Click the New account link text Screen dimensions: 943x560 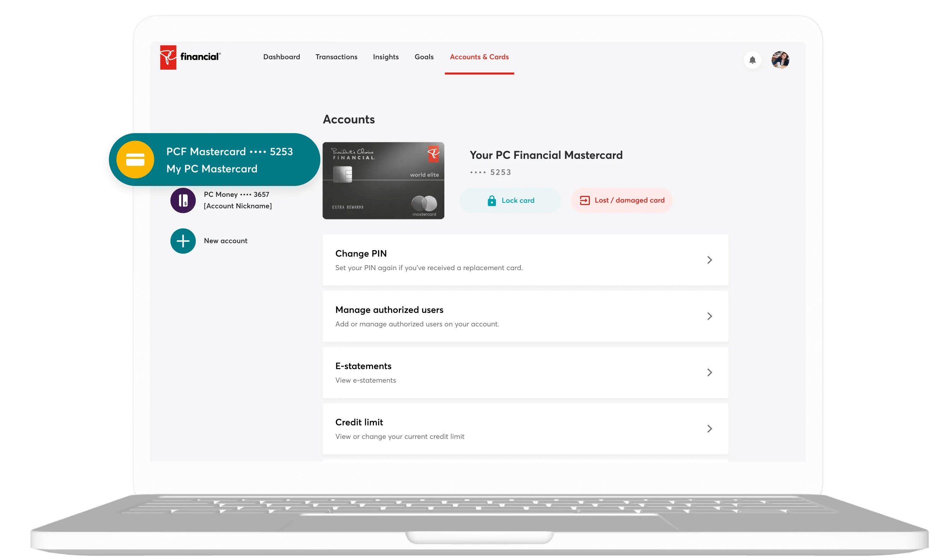[x=226, y=241]
